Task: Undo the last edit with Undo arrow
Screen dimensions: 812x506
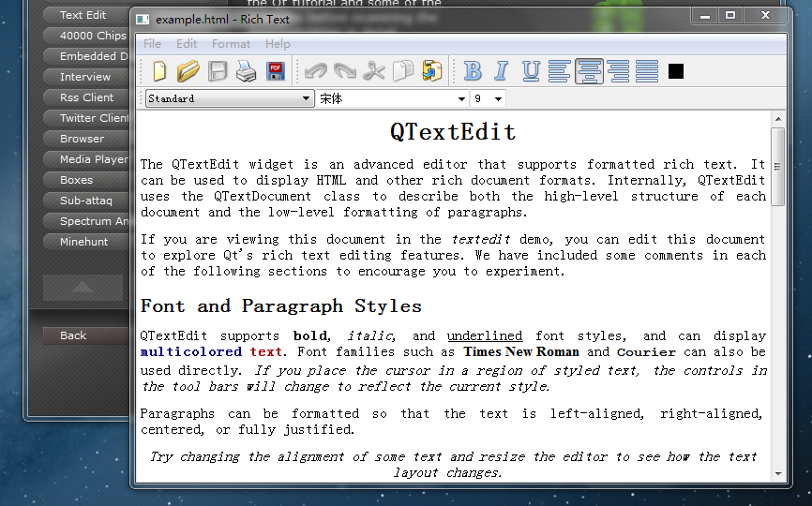Action: click(x=316, y=71)
